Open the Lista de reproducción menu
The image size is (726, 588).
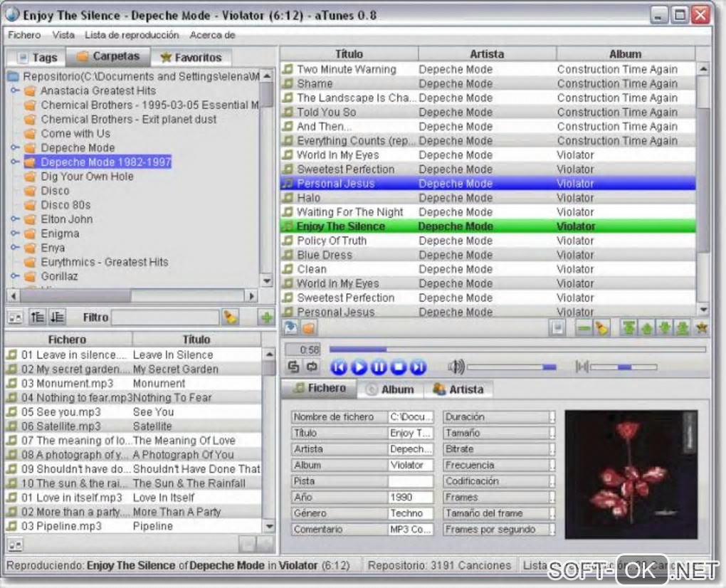(x=132, y=35)
